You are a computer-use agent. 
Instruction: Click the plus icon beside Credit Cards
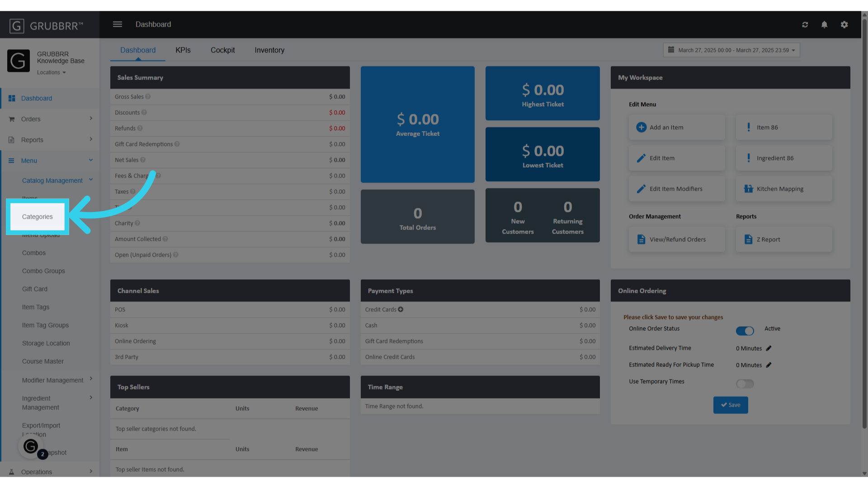[401, 310]
